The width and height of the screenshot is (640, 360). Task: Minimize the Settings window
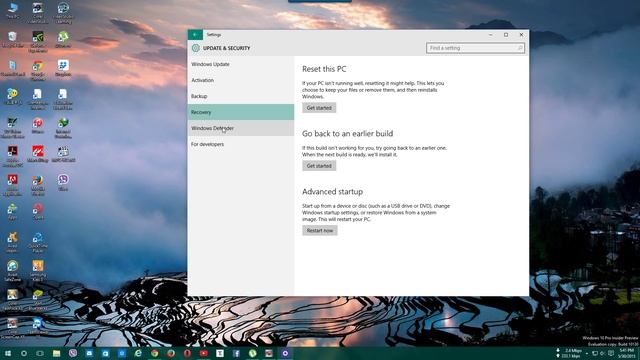[491, 35]
